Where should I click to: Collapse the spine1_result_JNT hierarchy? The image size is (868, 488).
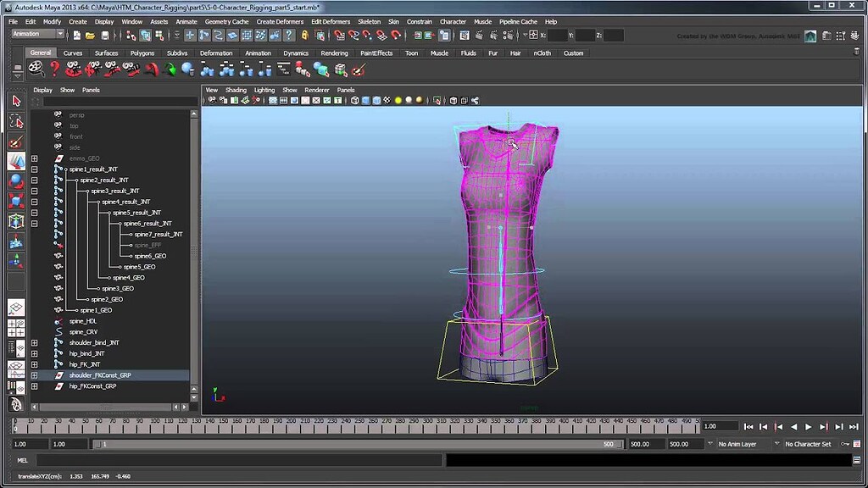(x=35, y=169)
